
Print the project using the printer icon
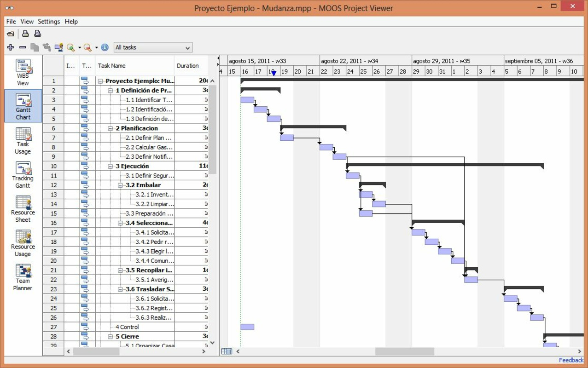tap(25, 33)
